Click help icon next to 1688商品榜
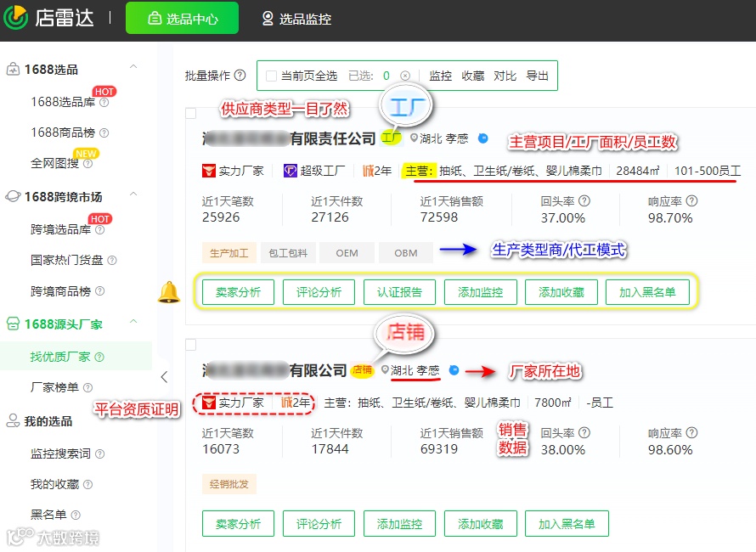The width and height of the screenshot is (756, 552). pyautogui.click(x=104, y=133)
